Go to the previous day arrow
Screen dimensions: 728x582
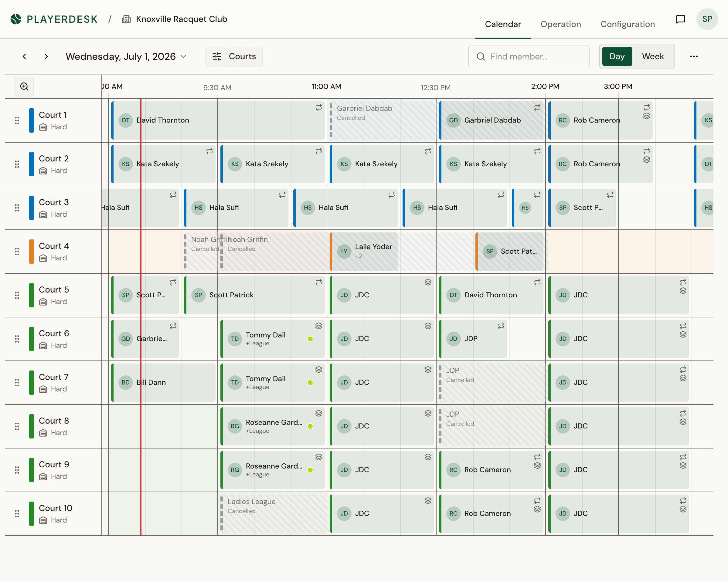(x=24, y=56)
